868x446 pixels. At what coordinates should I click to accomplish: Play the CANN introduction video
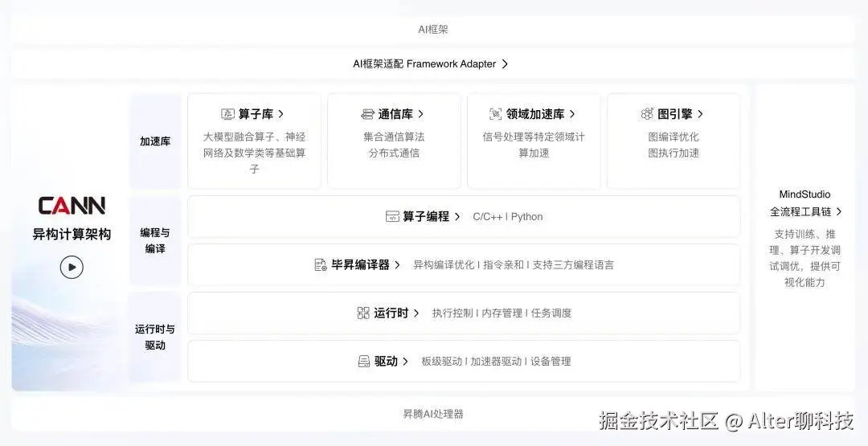[72, 268]
